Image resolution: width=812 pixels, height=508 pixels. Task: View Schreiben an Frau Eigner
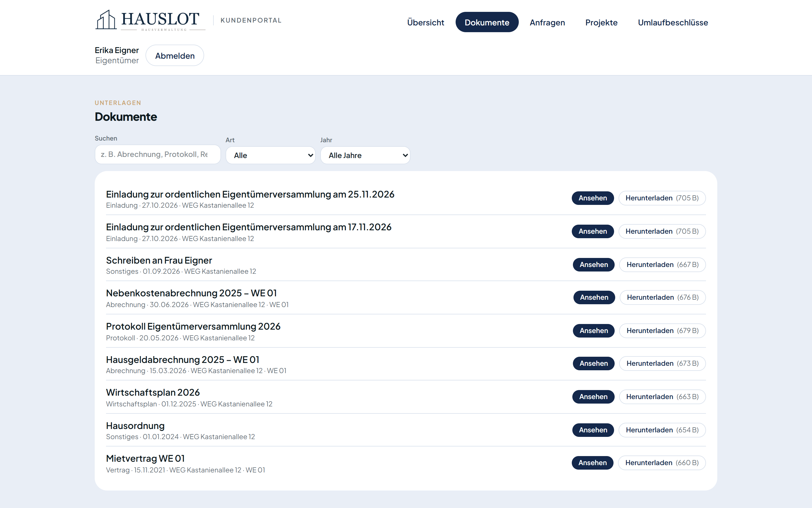(593, 264)
